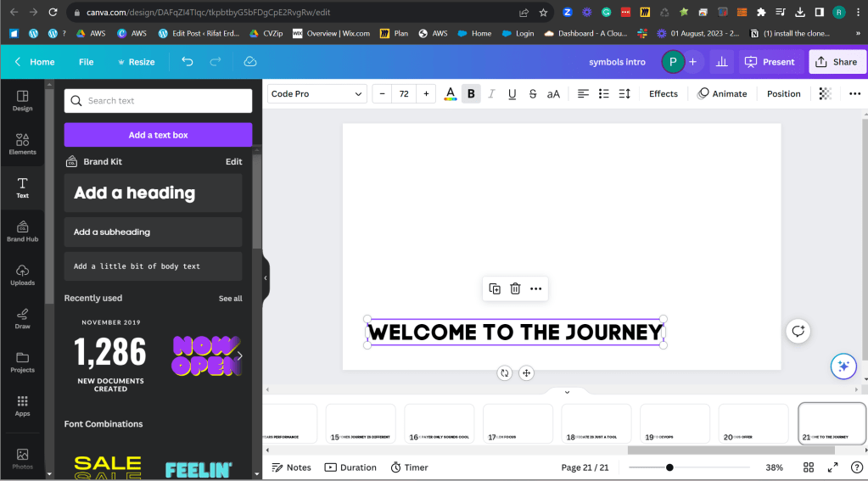The image size is (868, 481).
Task: Toggle italic formatting
Action: (491, 94)
